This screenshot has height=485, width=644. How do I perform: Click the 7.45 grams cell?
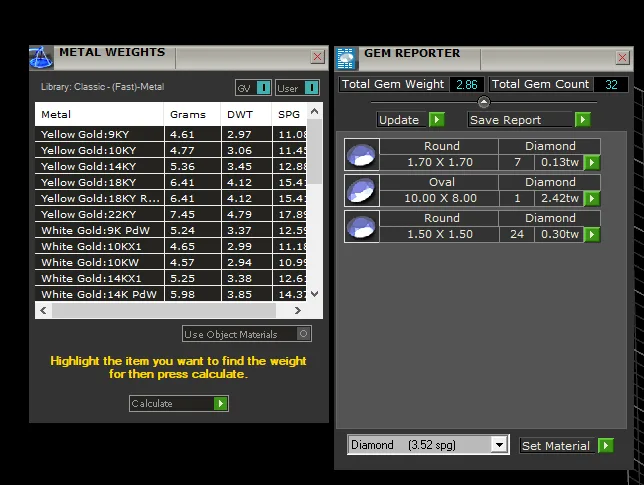pos(193,214)
